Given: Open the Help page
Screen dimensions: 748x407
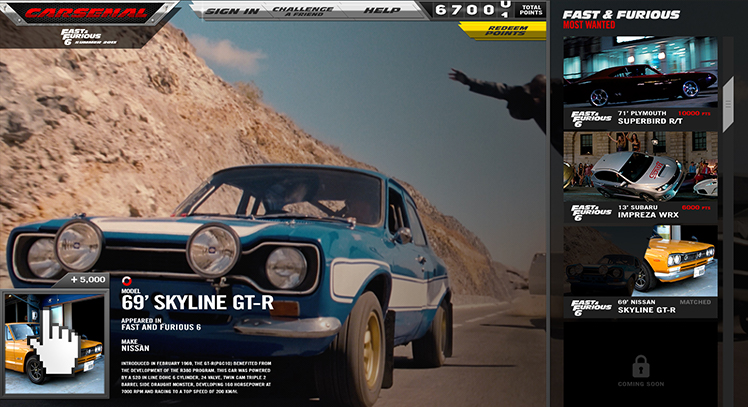Looking at the screenshot, I should [381, 11].
